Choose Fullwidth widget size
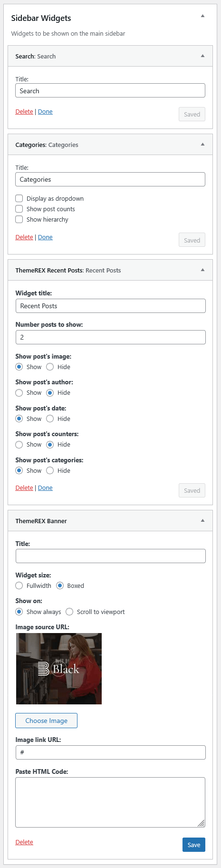The image size is (221, 868). (19, 585)
